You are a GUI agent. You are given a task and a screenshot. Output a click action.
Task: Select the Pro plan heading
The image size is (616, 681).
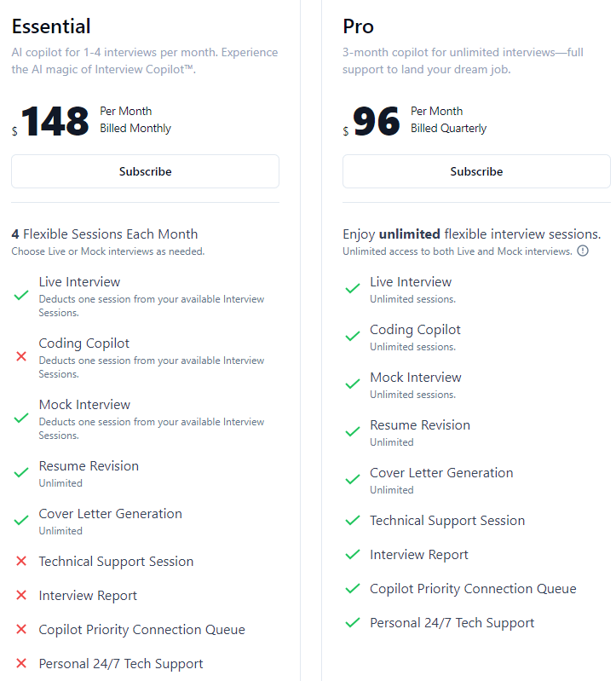358,26
